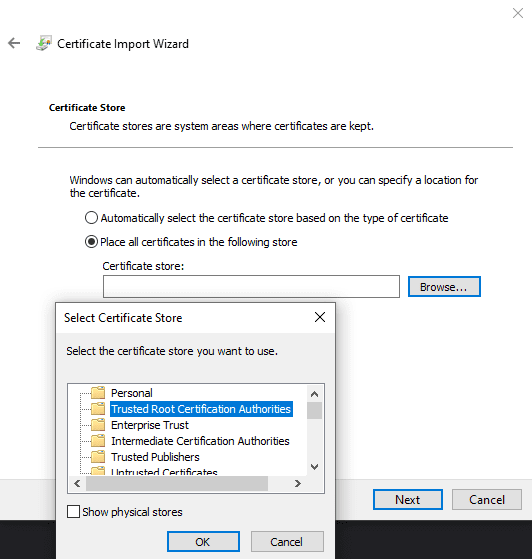Click the Trusted Publishers folder icon
The image size is (532, 559).
98,457
